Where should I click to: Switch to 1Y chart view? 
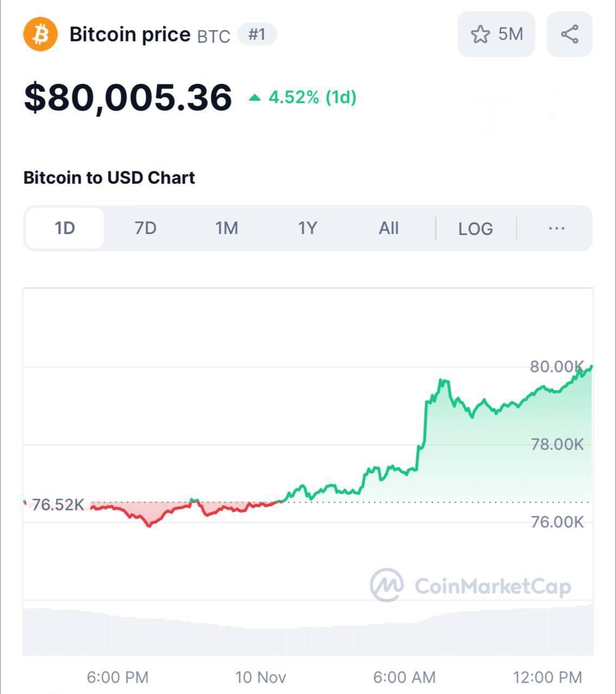tap(307, 228)
